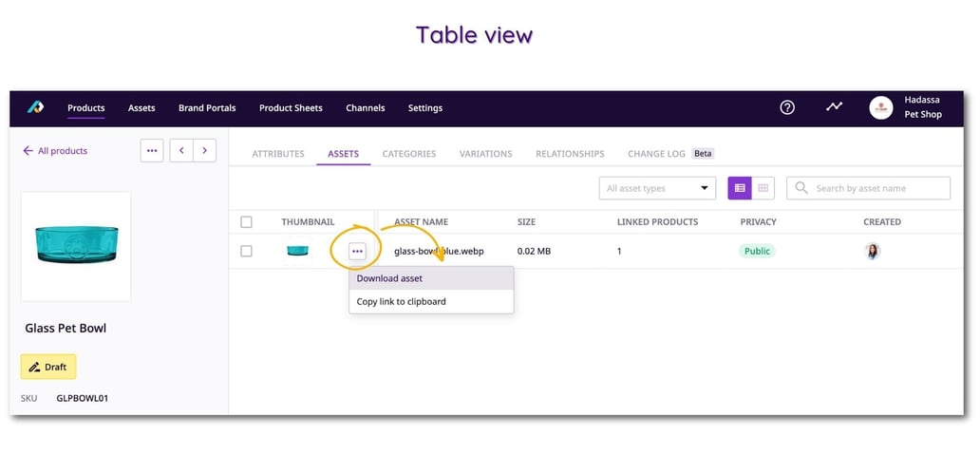The height and width of the screenshot is (455, 980).
Task: Check the glass-bowl-blue.webp row checkbox
Action: (247, 251)
